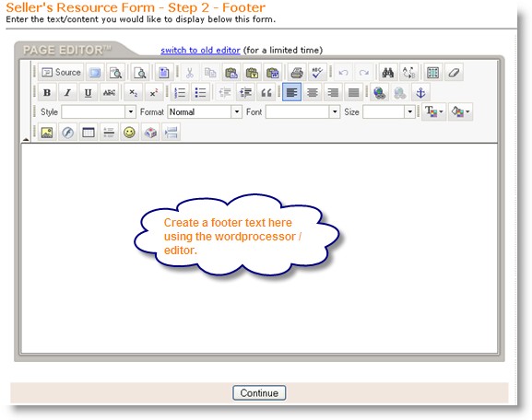Open the Size dropdown

(389, 111)
